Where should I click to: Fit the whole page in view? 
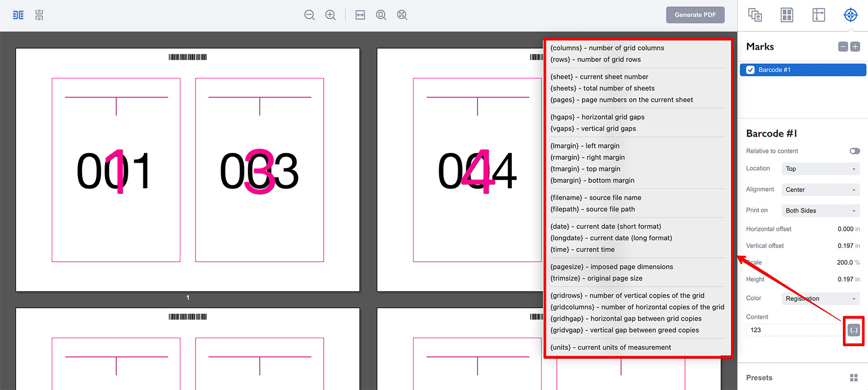click(x=381, y=15)
